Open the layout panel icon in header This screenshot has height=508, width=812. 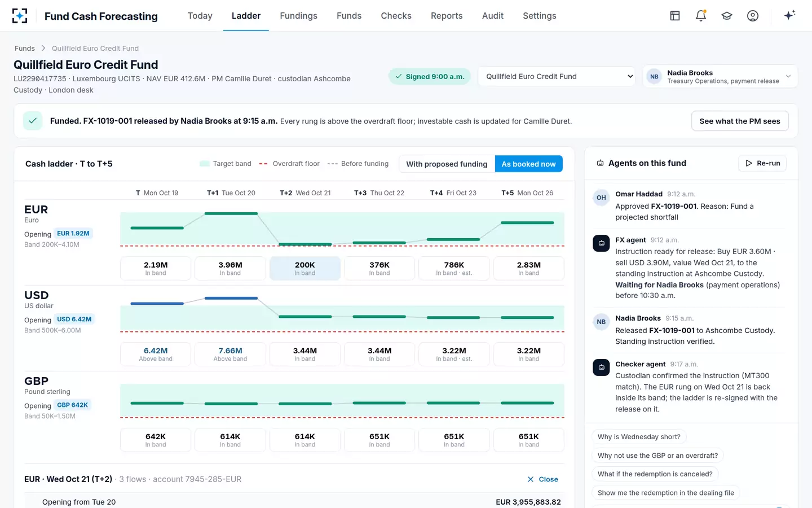pos(675,16)
